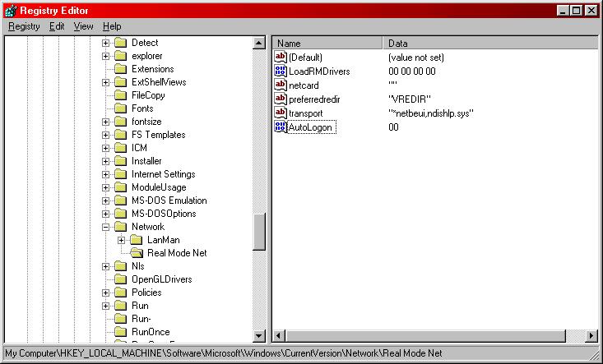Expand the Policies key
This screenshot has height=364, width=603.
(105, 293)
